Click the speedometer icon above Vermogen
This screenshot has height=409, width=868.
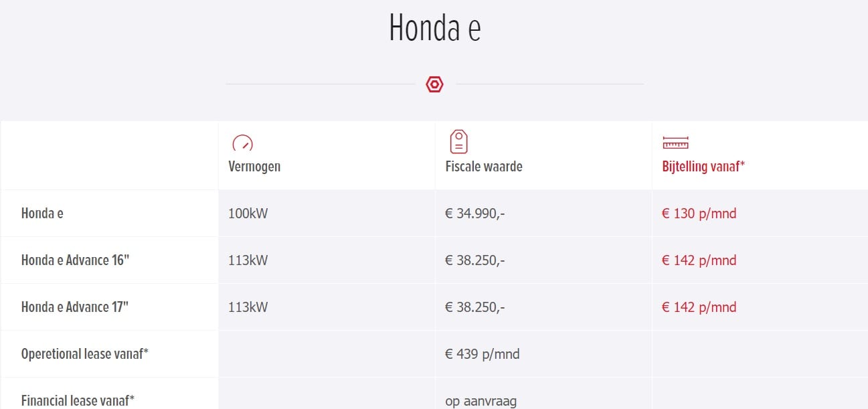(242, 143)
